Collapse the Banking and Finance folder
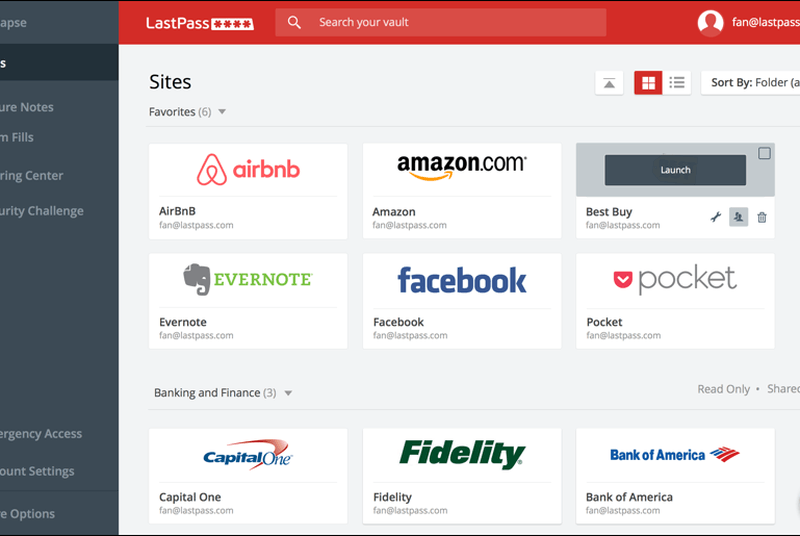Screen dimensions: 800x536 pyautogui.click(x=288, y=393)
